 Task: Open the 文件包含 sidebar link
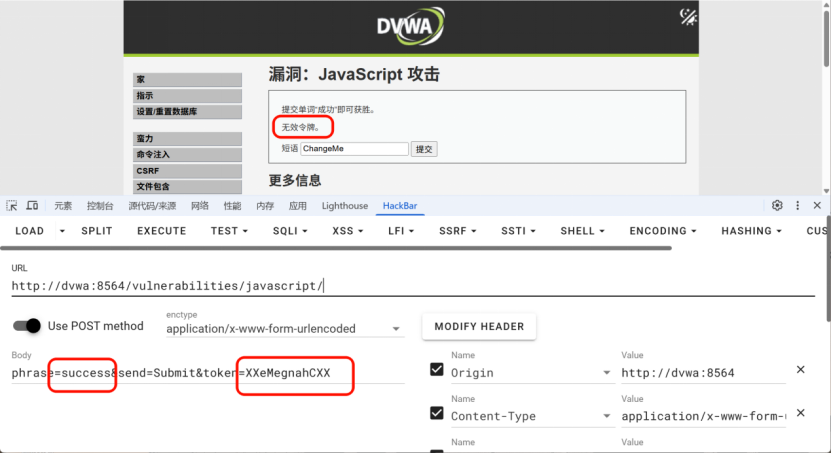pos(188,186)
